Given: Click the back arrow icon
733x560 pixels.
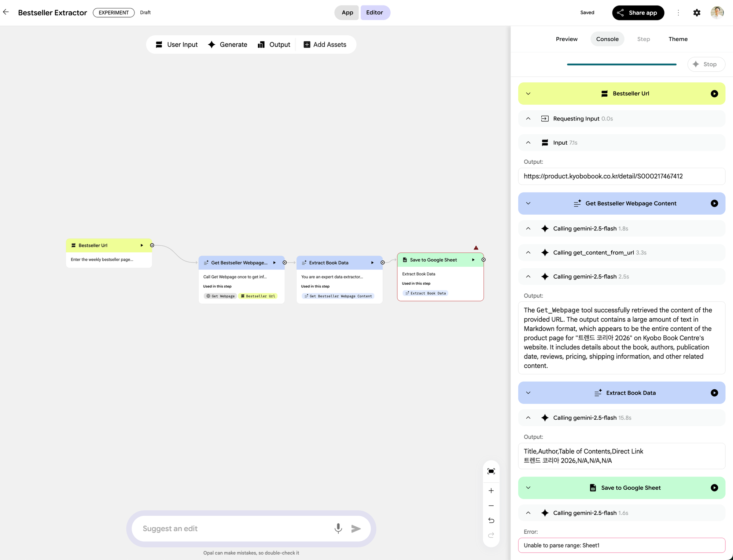Looking at the screenshot, I should coord(6,12).
